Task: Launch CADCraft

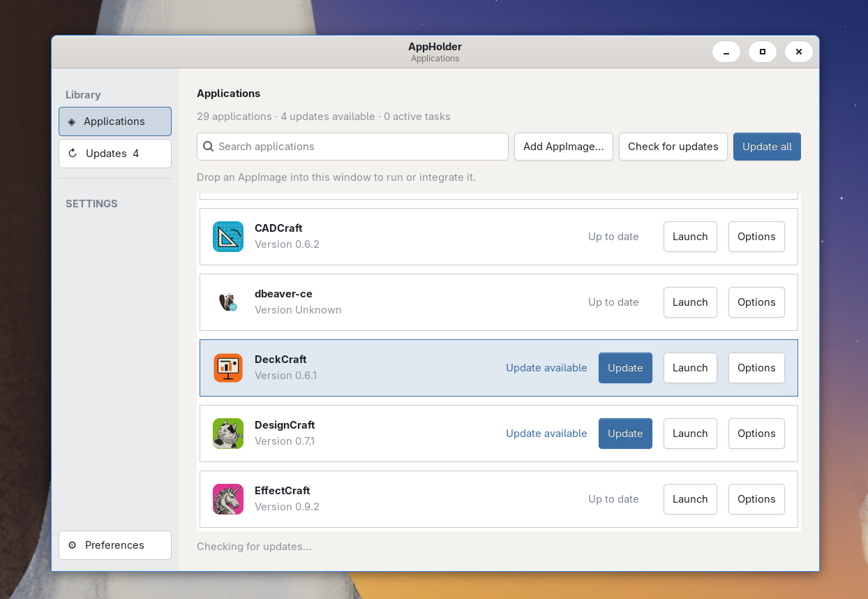Action: (690, 237)
